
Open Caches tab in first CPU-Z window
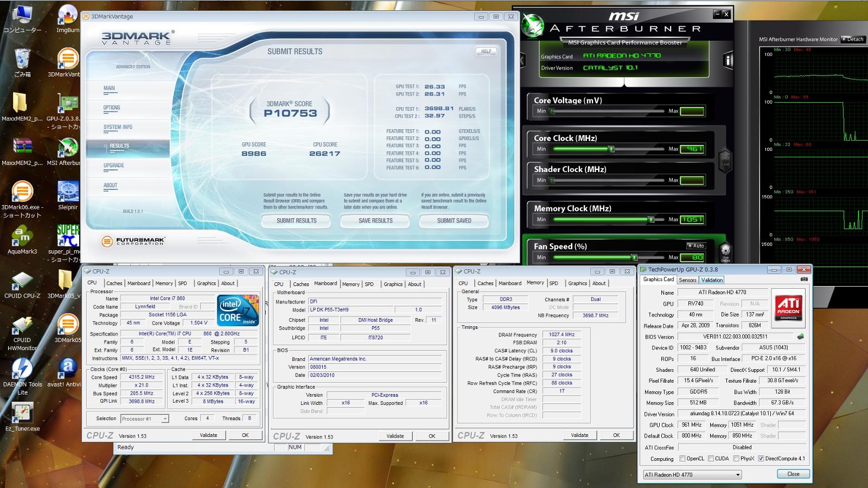click(x=114, y=283)
